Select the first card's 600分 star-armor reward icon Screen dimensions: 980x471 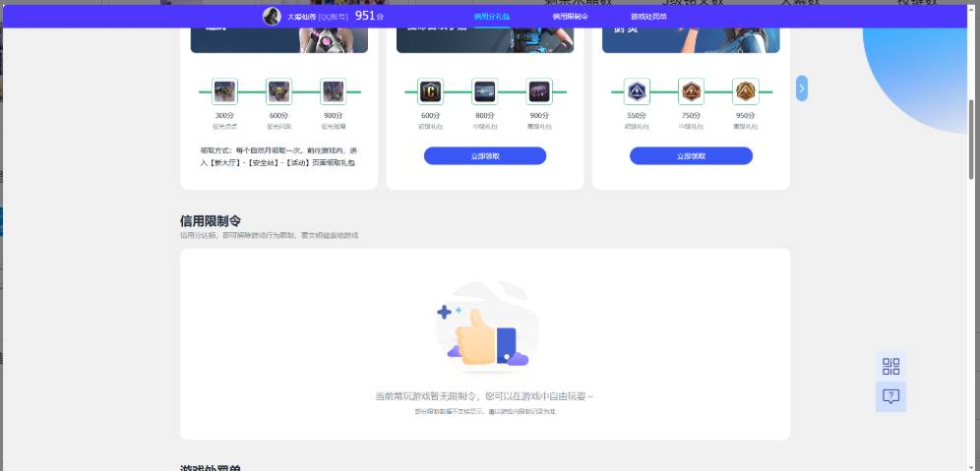click(x=278, y=91)
